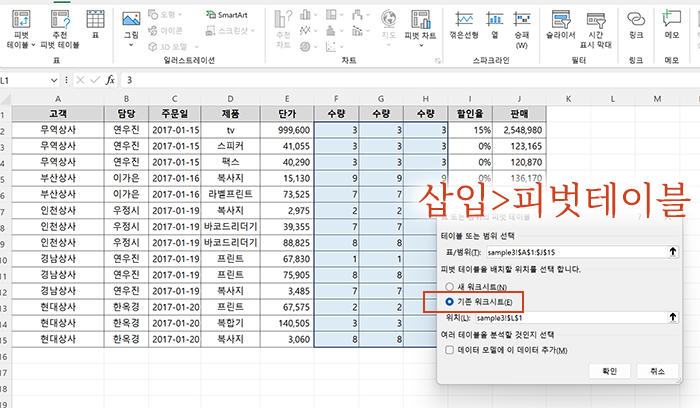Image resolution: width=700 pixels, height=408 pixels.
Task: Insert 열 column sparkline
Action: (x=495, y=26)
